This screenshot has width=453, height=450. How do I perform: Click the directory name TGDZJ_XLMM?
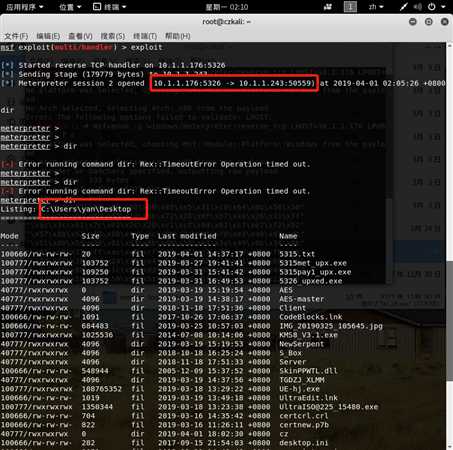302,380
